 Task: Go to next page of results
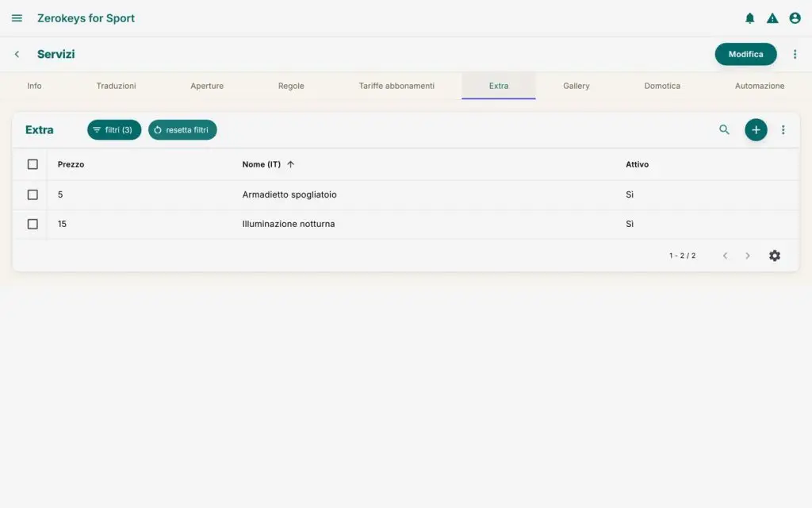(x=747, y=256)
